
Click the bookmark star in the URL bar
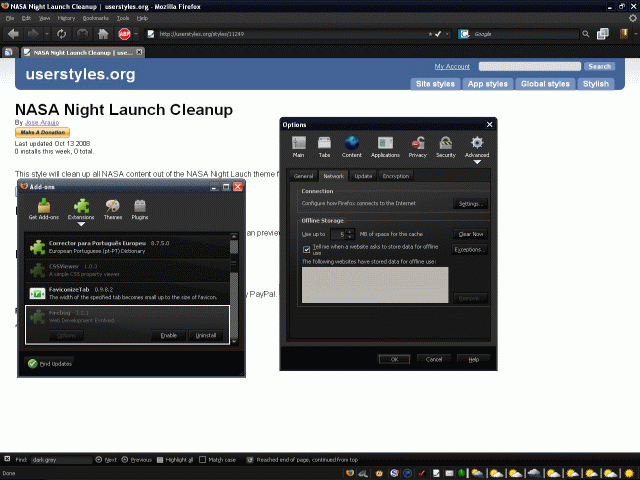430,34
